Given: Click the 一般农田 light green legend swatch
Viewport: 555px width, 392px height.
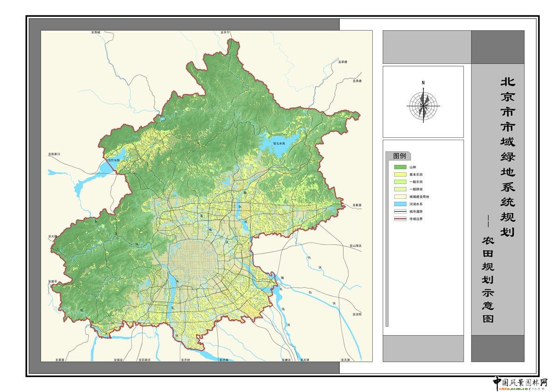Looking at the screenshot, I should (400, 182).
